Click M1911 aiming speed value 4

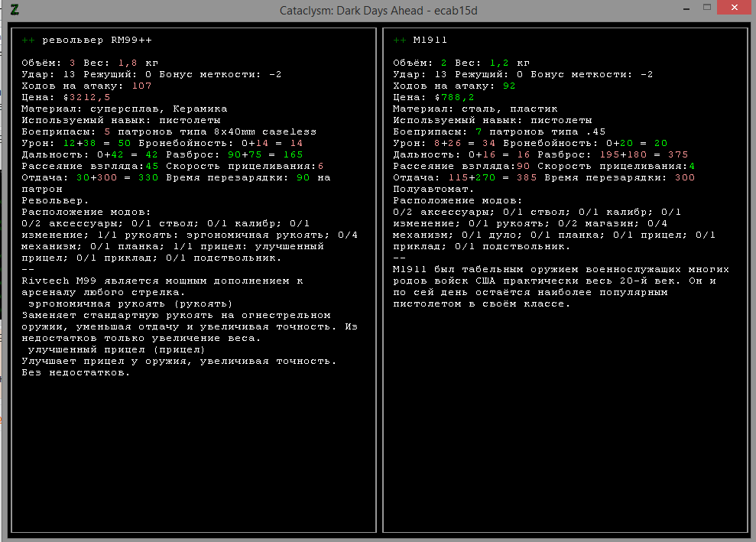click(x=692, y=167)
